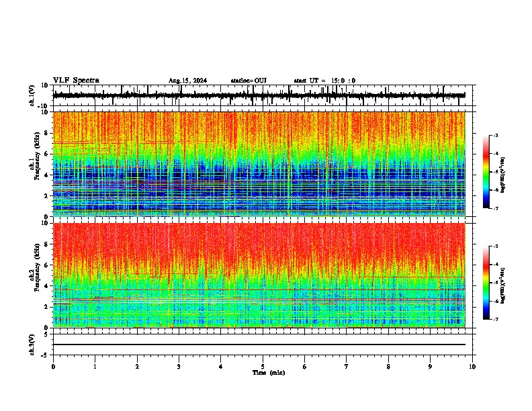Select the "Aug.15, 2024" date text
This screenshot has width=532, height=411.
click(x=187, y=81)
